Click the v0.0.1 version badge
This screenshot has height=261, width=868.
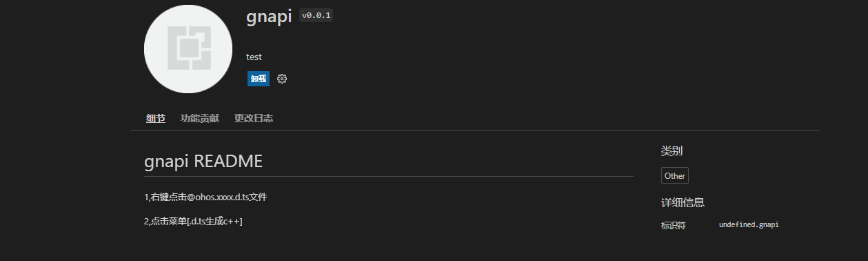316,16
